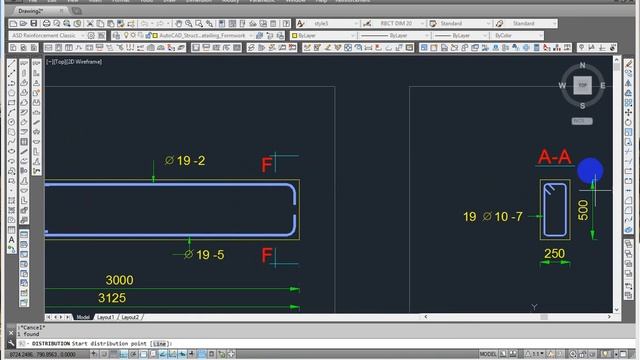Click the Line option in command prompt

(x=160, y=344)
